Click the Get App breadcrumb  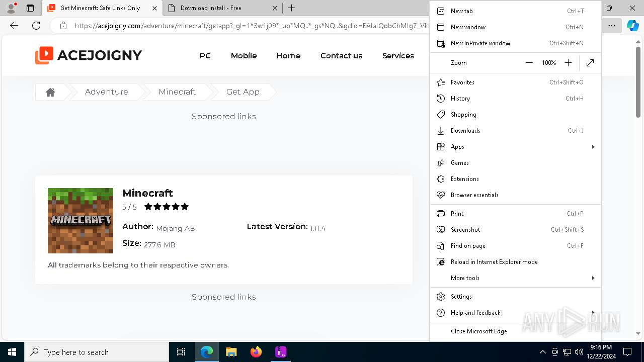click(x=243, y=92)
